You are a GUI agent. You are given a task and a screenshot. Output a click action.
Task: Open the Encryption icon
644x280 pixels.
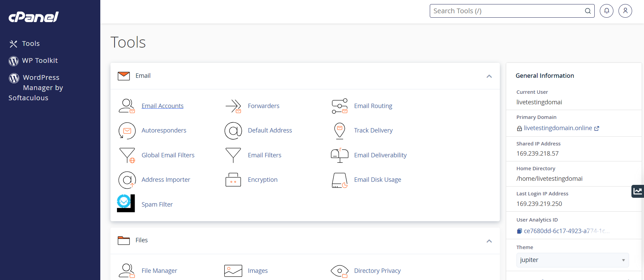[x=233, y=180]
